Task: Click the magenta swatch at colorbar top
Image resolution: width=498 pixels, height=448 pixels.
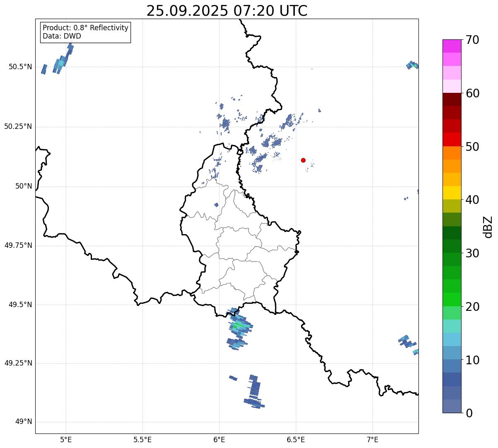Action: [x=451, y=46]
